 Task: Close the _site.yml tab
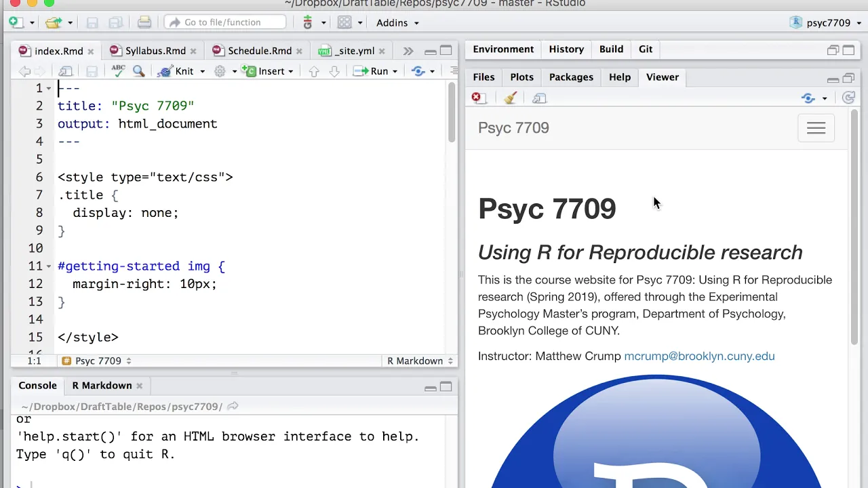tap(382, 51)
